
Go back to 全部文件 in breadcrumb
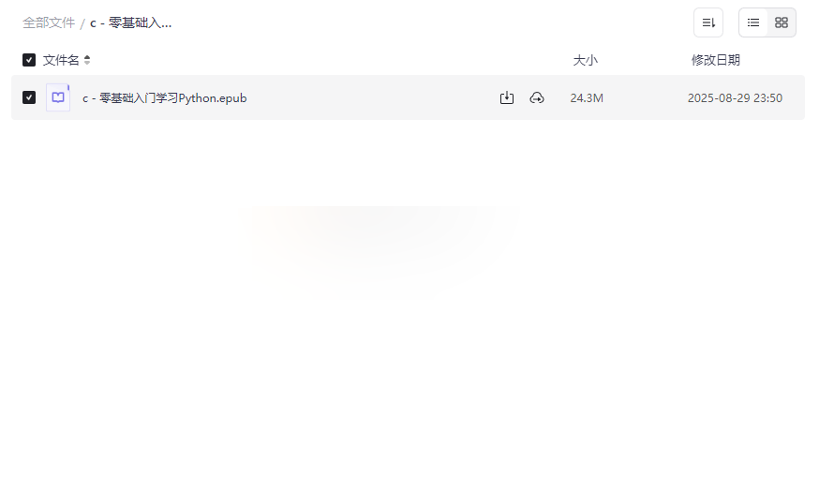[49, 23]
